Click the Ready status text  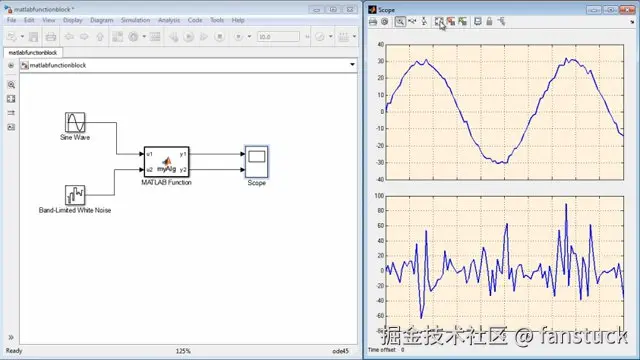pyautogui.click(x=14, y=351)
